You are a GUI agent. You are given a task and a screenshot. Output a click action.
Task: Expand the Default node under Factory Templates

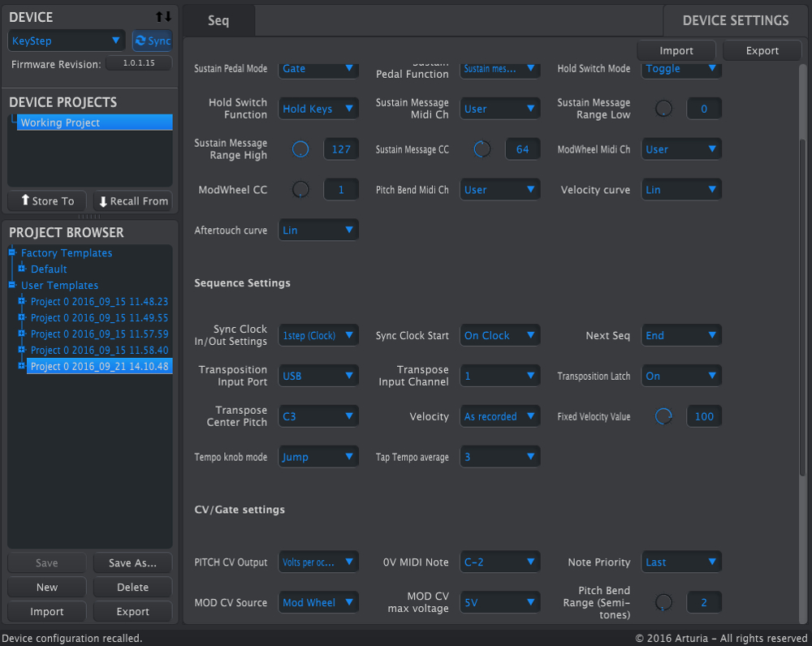click(20, 269)
